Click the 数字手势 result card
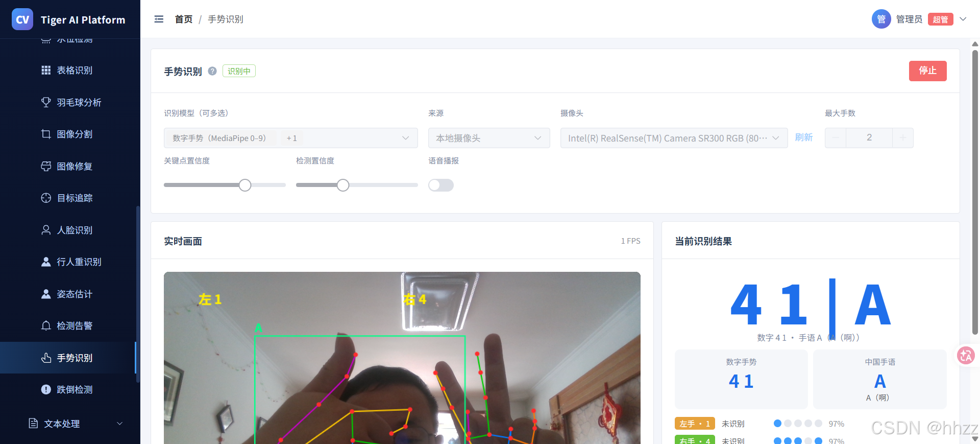Screen dimensions: 980x444 741,379
